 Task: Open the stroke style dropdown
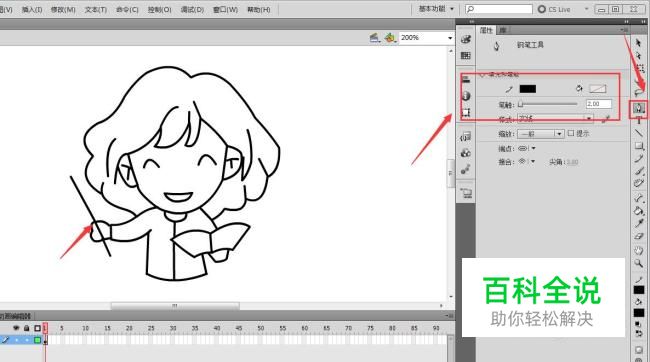[x=555, y=119]
